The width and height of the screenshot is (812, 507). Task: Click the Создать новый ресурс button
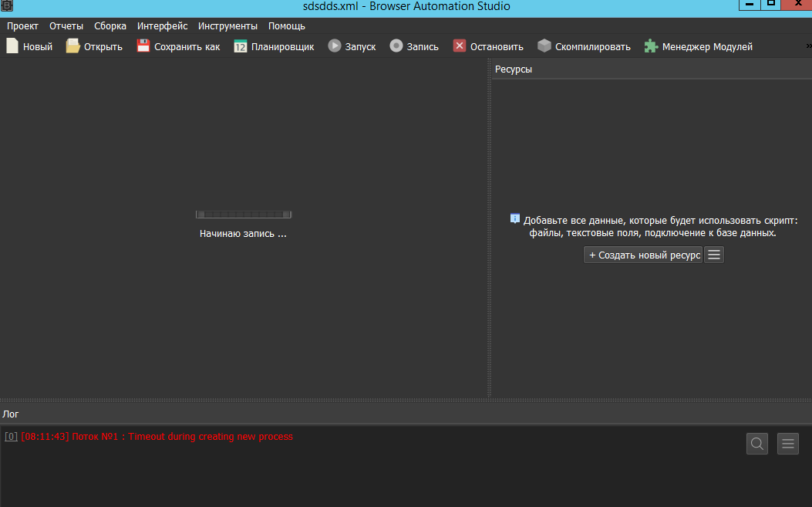tap(643, 255)
